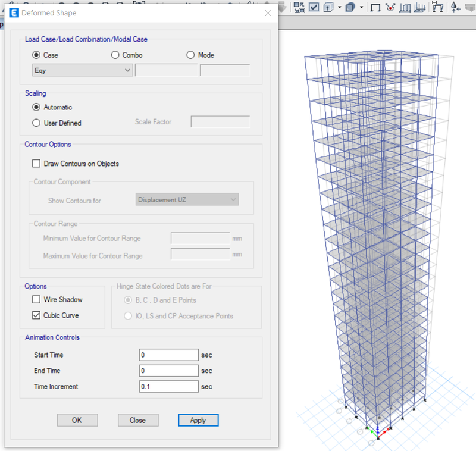
Task: Click the XYZ axis origin in 3D view
Action: [x=378, y=438]
